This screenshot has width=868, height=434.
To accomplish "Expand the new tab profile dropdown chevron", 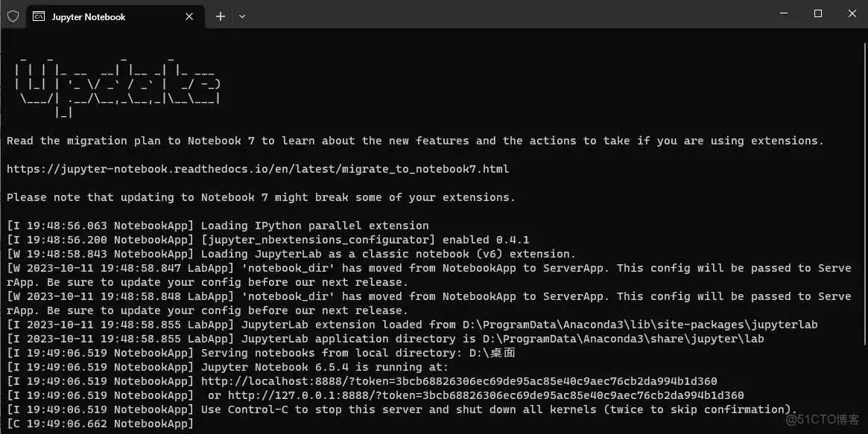I will click(242, 16).
